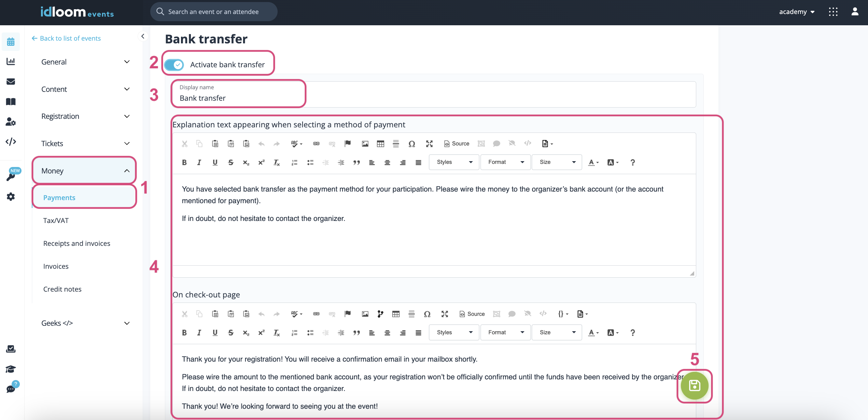The height and width of the screenshot is (420, 868).
Task: Click the save button at bottom right
Action: (694, 386)
